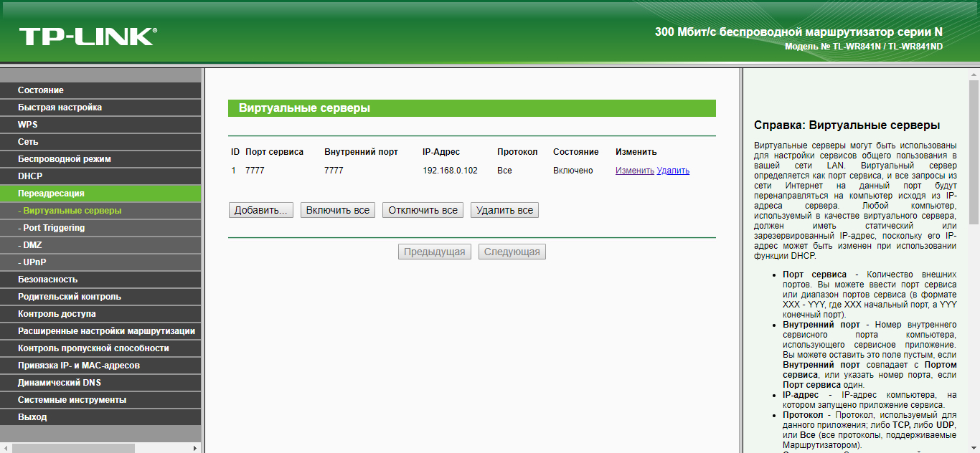Viewport: 980px width, 453px height.
Task: Click the Добавить... button
Action: coord(261,210)
